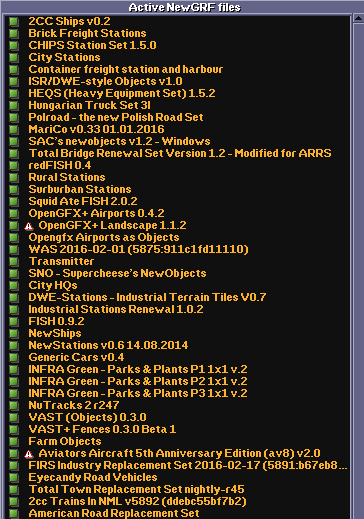The image size is (364, 519).
Task: Click the scroll-up arrow of the NewGRF list
Action: click(x=358, y=19)
